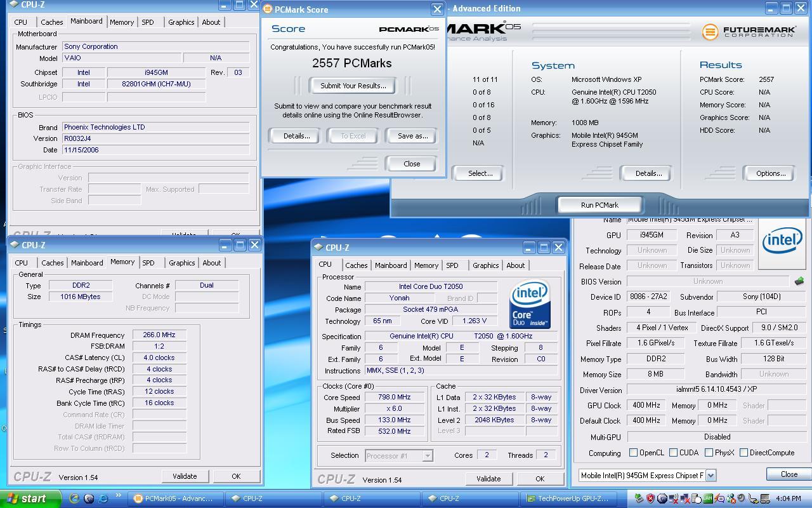Open CPU tab in the Memory CPU-Z window
Viewport: 812px width, 508px height.
tap(22, 262)
